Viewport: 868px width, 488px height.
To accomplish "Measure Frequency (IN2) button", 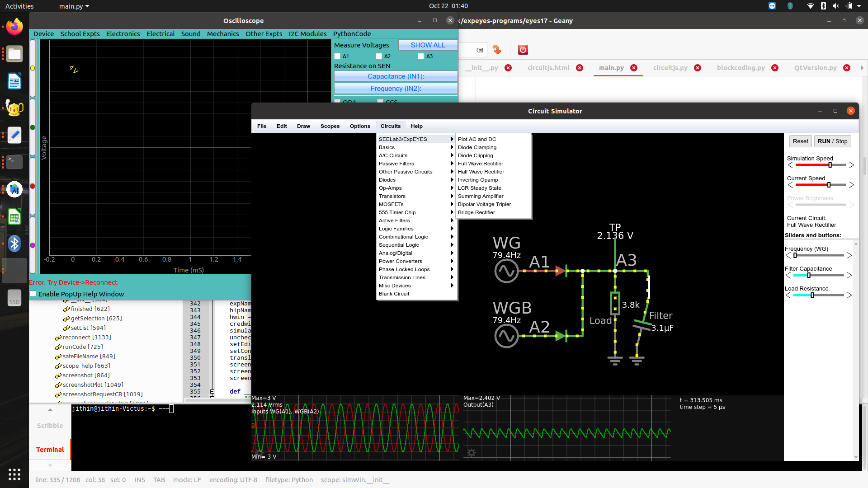I will tap(396, 89).
